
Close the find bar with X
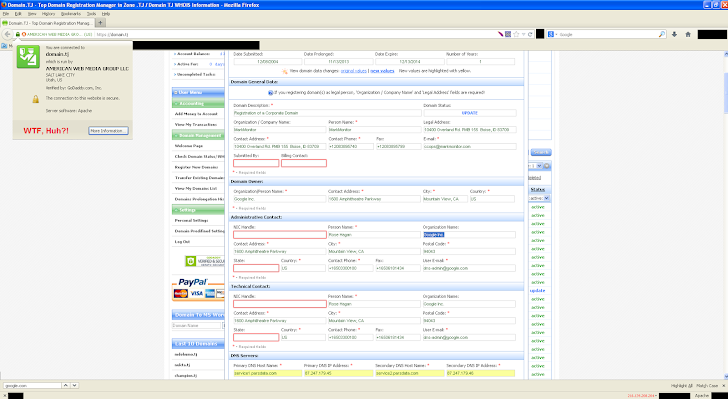coord(724,386)
